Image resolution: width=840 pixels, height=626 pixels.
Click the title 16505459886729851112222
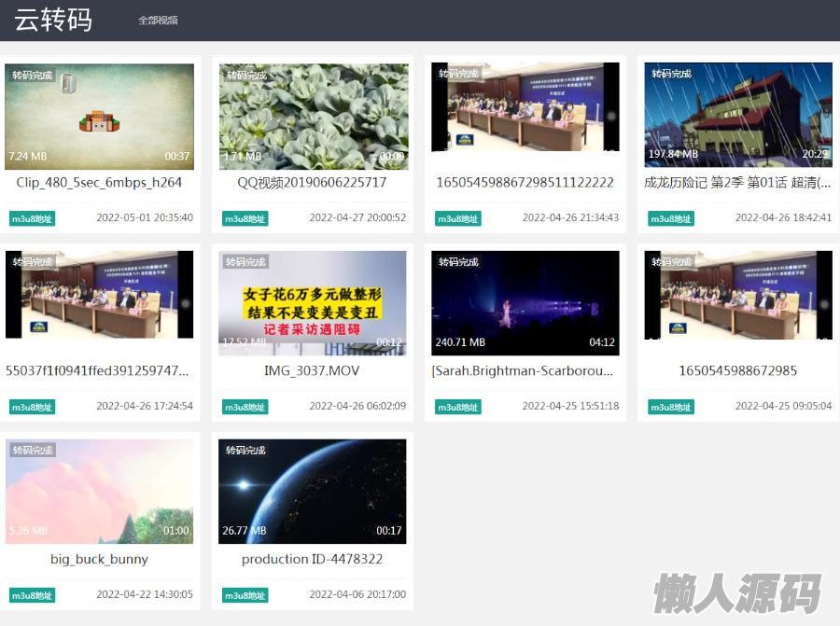525,183
